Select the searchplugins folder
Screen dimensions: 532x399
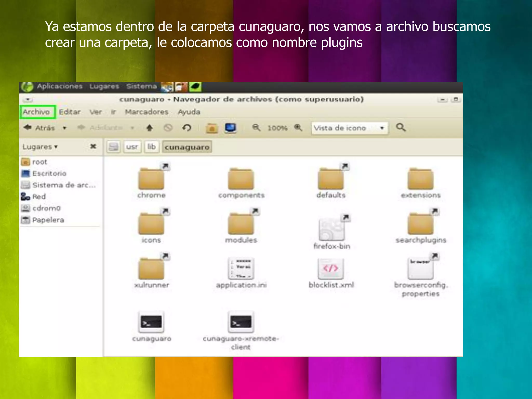[421, 226]
